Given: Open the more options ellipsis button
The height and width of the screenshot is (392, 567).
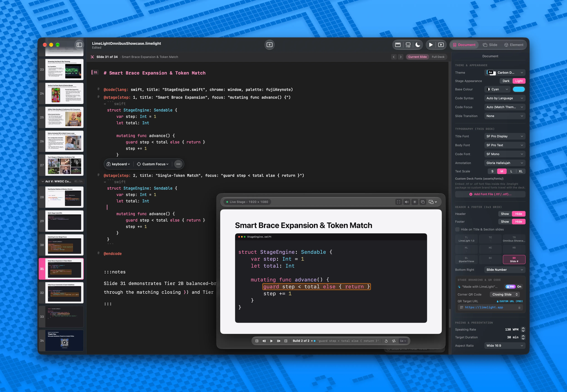Looking at the screenshot, I should (x=178, y=164).
